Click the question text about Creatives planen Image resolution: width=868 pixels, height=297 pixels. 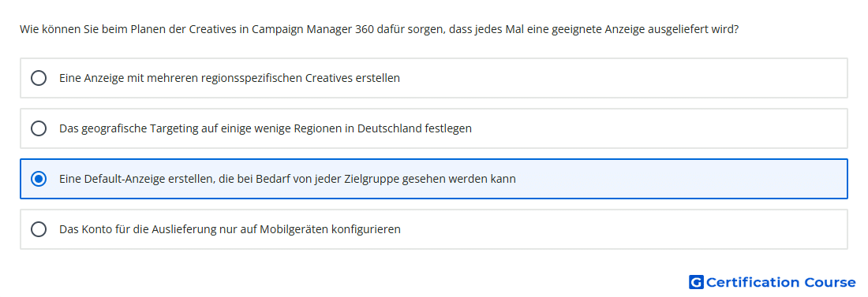pos(380,29)
